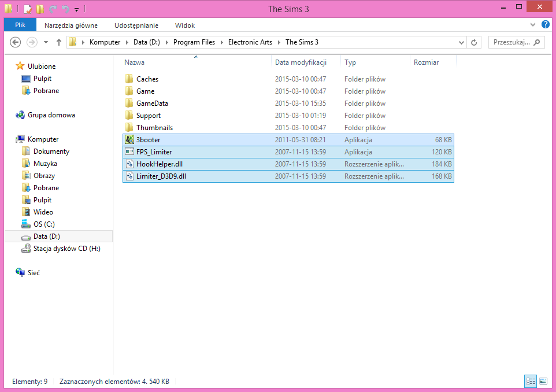Select the 3booter application file

point(149,140)
